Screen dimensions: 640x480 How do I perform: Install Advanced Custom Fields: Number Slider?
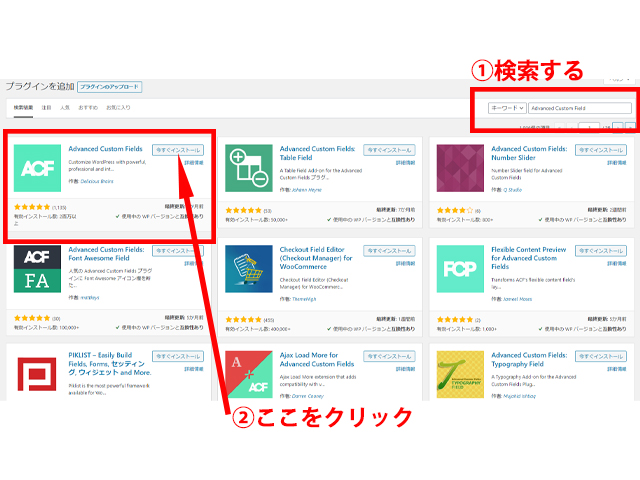pos(601,150)
